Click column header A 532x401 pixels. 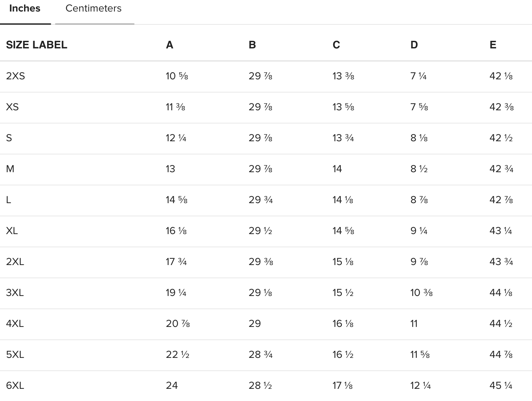coord(169,45)
